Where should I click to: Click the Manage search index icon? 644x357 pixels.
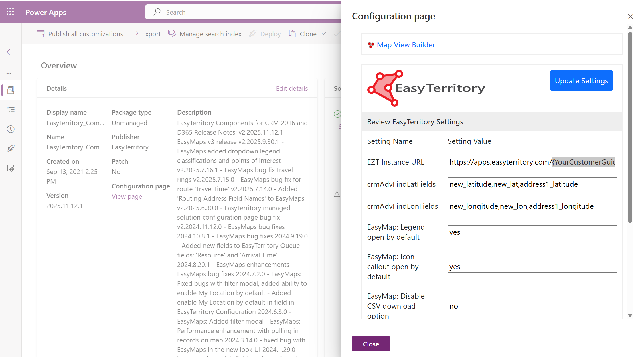172,33
